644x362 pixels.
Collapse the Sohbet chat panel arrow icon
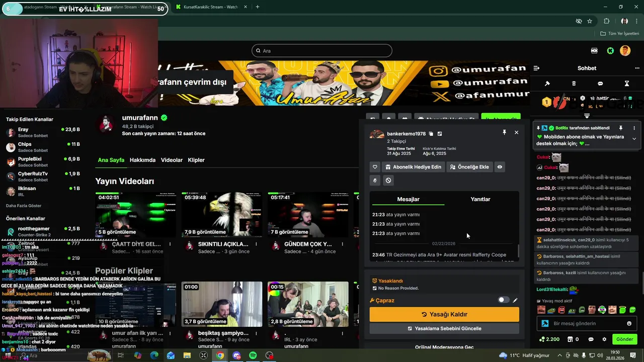[536, 68]
